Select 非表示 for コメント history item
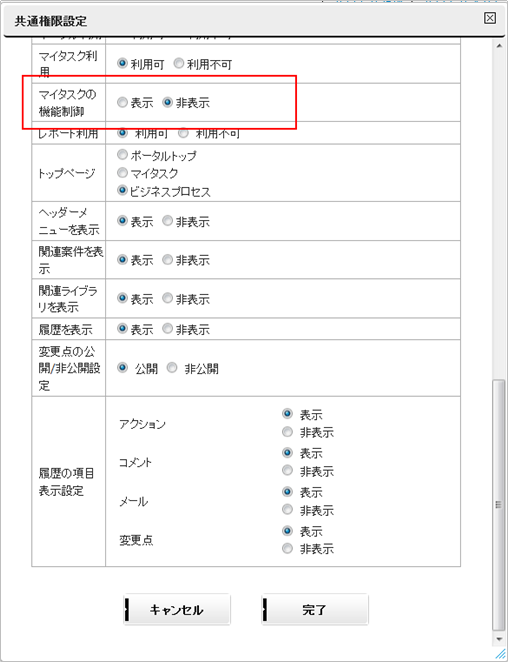This screenshot has height=662, width=508. (287, 470)
